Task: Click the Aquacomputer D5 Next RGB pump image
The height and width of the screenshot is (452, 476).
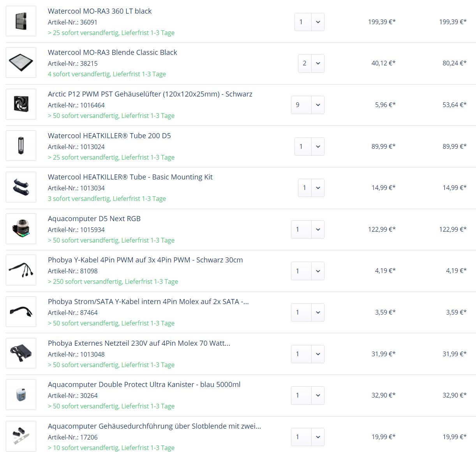Action: pos(21,229)
